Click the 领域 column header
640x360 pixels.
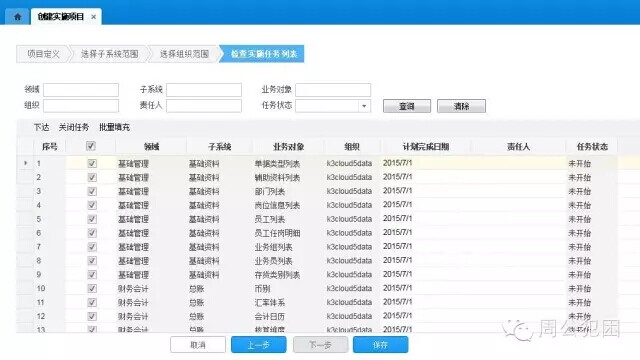tap(151, 147)
